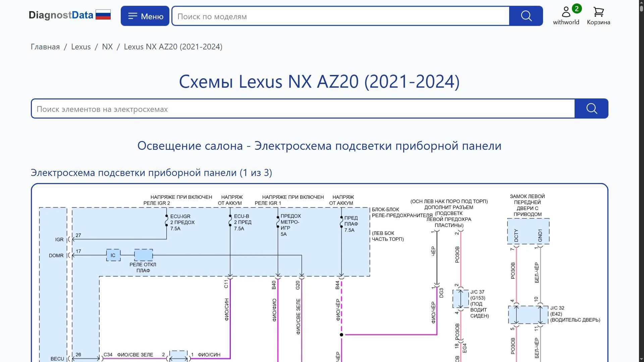The height and width of the screenshot is (362, 644).
Task: Follow the Главная breadcrumb link
Action: click(45, 47)
